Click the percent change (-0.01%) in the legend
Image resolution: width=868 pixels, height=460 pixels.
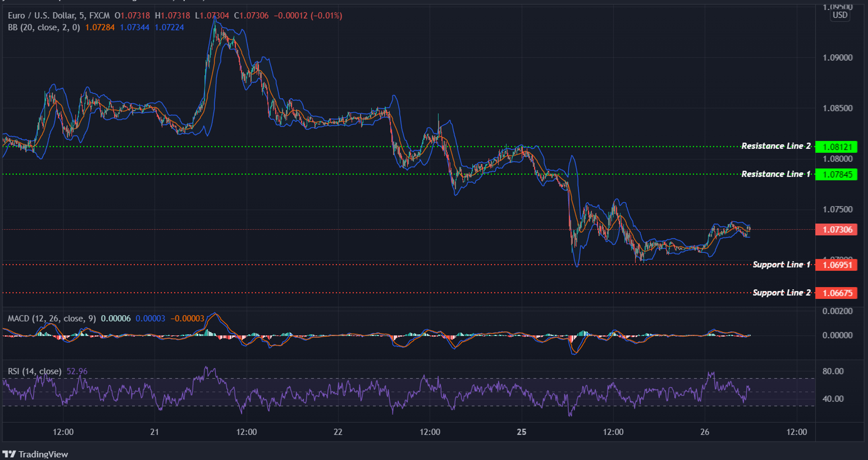(326, 15)
